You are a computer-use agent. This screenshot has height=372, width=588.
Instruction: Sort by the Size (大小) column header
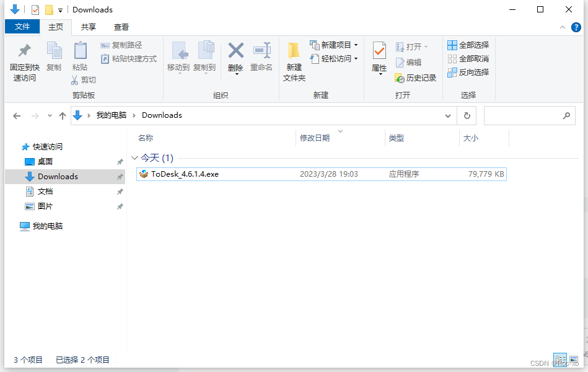(471, 138)
